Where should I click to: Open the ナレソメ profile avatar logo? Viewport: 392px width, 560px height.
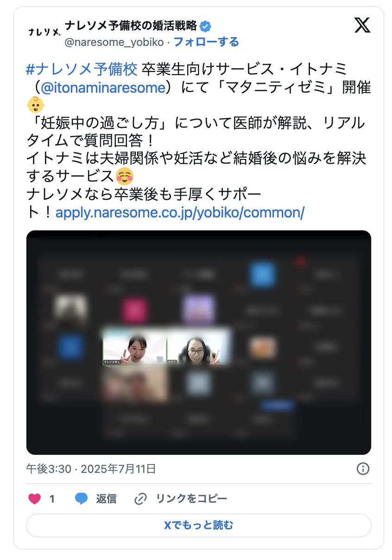pos(43,32)
